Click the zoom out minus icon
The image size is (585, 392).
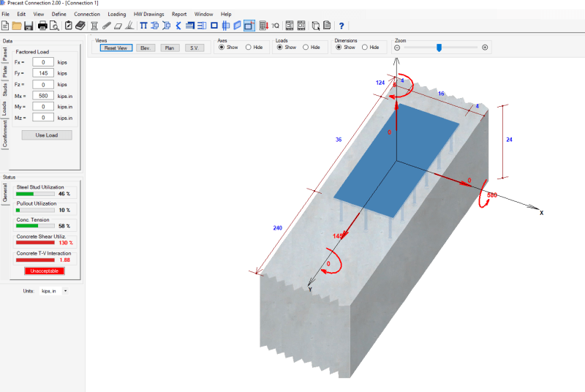click(397, 48)
